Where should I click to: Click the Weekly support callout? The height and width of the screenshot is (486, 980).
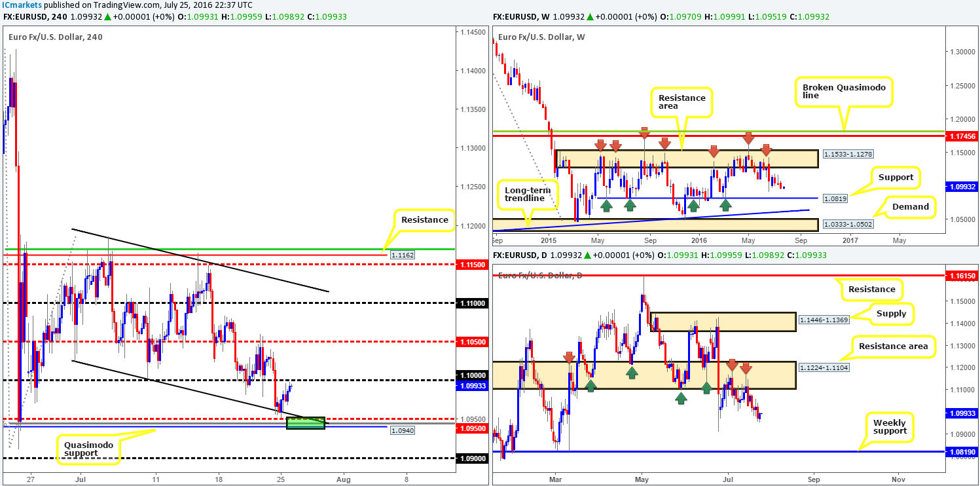click(888, 427)
